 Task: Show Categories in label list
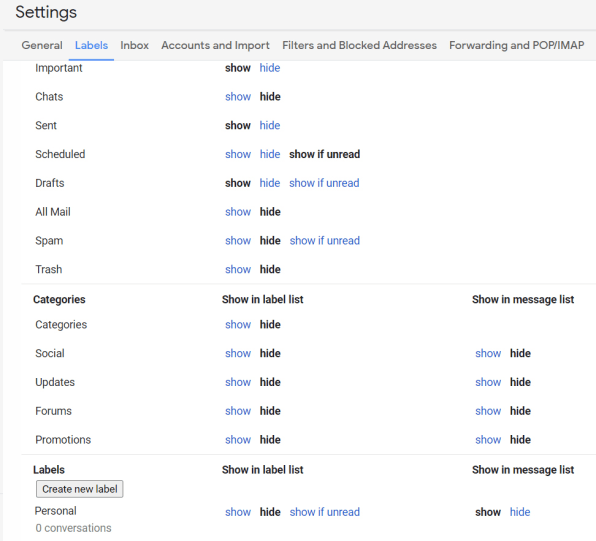click(238, 325)
